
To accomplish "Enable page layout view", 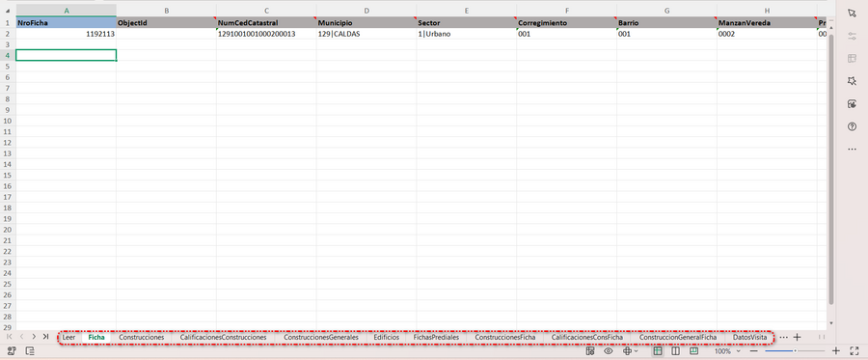I will 693,350.
